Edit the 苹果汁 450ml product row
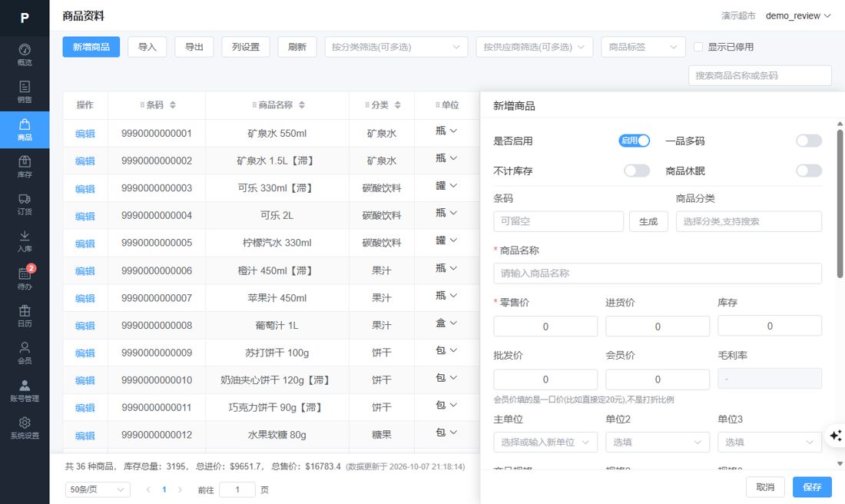 click(85, 298)
